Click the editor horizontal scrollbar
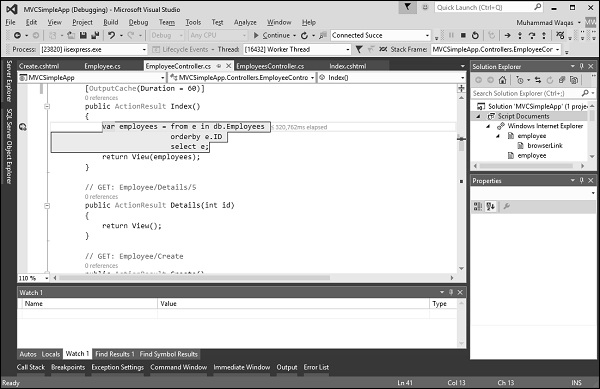Viewport: 600px width, 389px height. pyautogui.click(x=194, y=278)
